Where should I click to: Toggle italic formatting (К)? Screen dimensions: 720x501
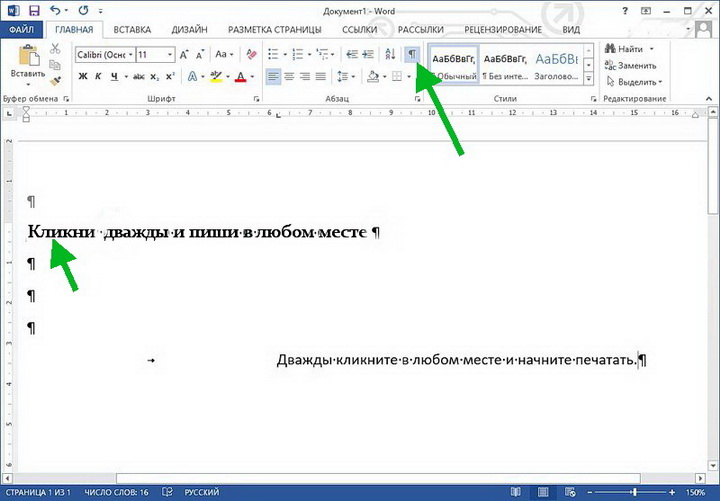(99, 76)
